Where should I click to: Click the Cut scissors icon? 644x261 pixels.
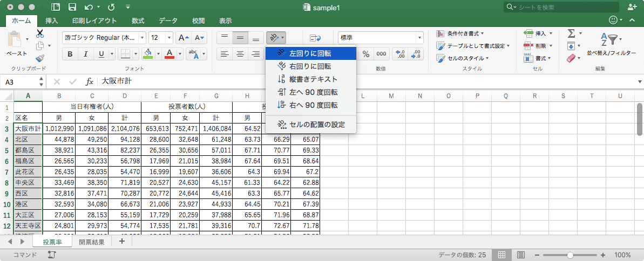pyautogui.click(x=40, y=33)
